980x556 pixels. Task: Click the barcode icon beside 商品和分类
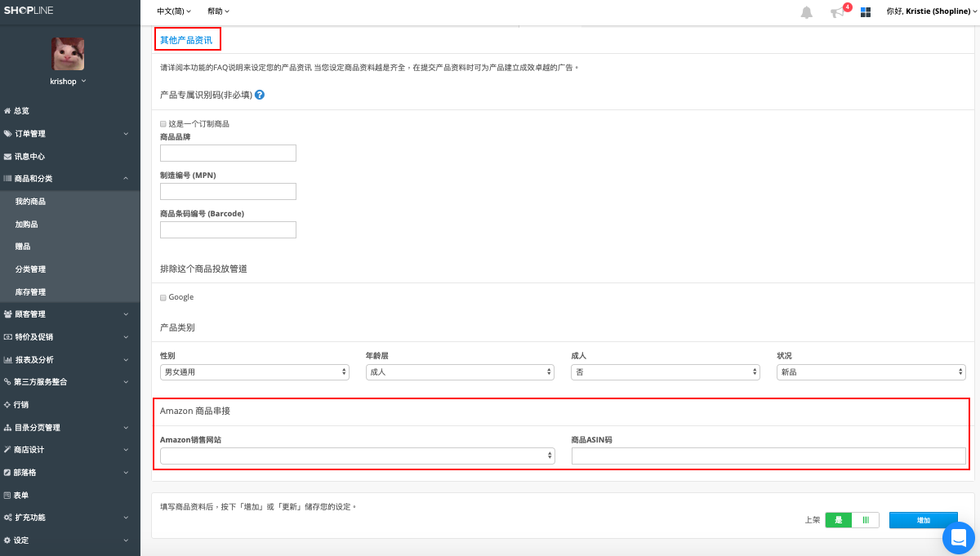tap(7, 178)
